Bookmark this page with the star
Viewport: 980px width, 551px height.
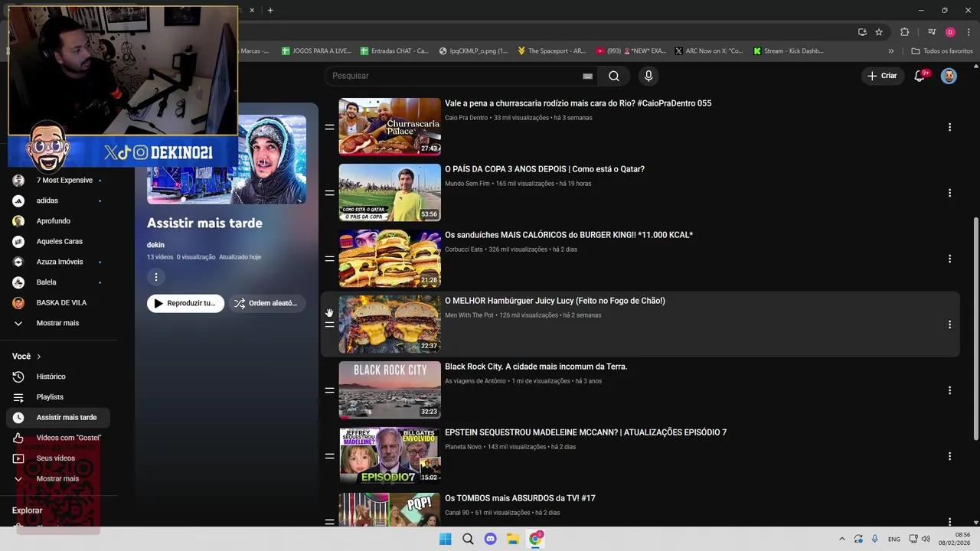(x=879, y=32)
